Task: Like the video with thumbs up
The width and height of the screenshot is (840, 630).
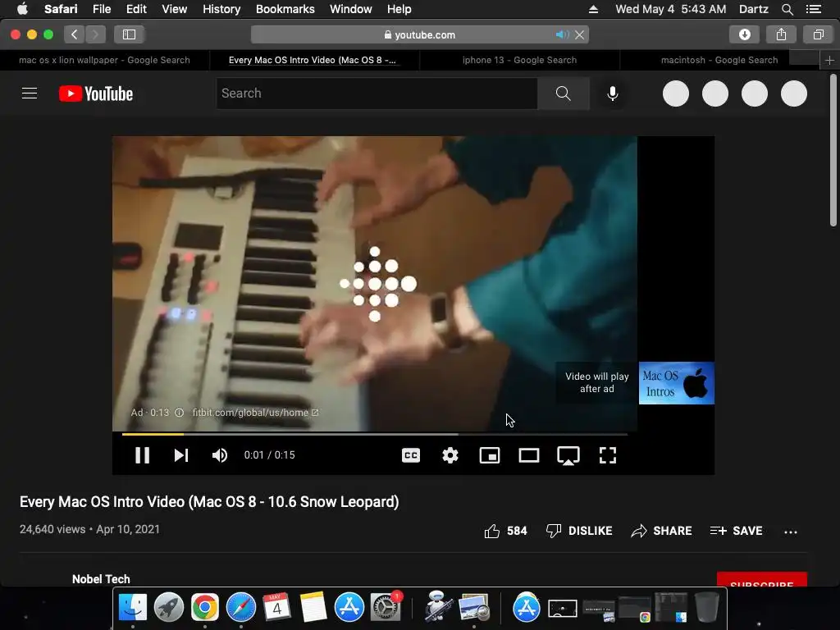Action: pos(505,531)
